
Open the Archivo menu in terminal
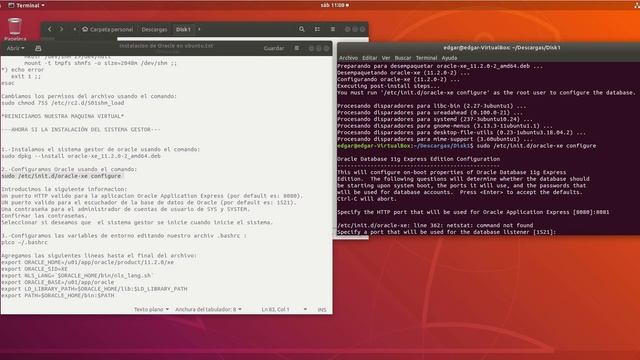[x=348, y=58]
